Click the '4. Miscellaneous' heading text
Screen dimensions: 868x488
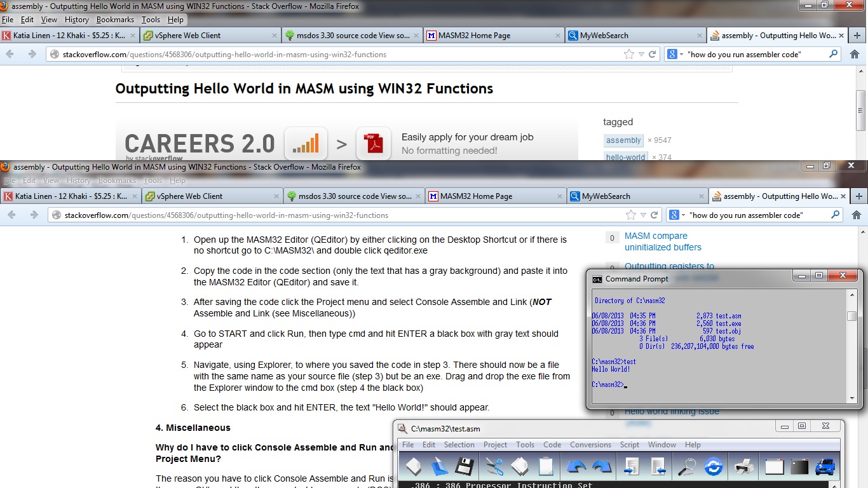(193, 428)
